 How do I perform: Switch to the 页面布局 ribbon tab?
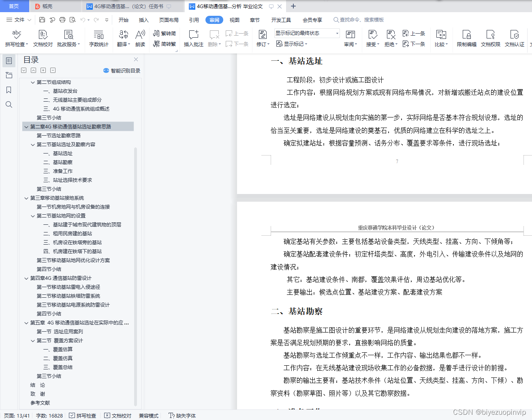click(x=169, y=20)
